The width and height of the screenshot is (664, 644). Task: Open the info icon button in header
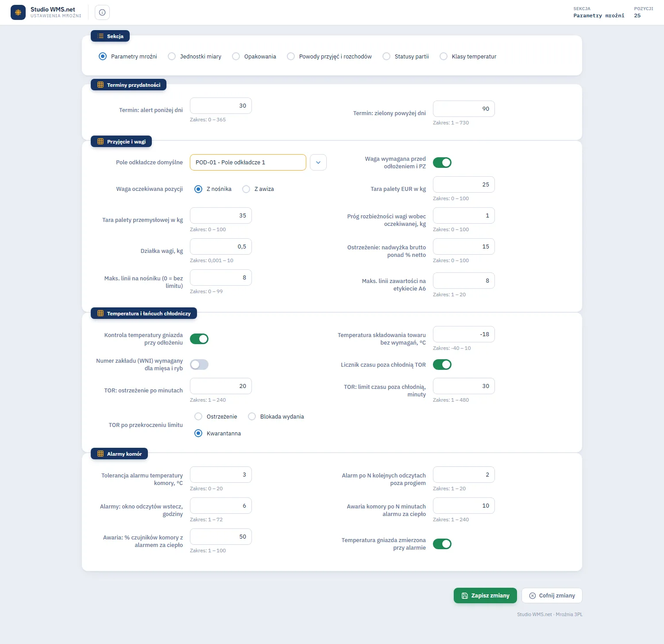pos(102,12)
